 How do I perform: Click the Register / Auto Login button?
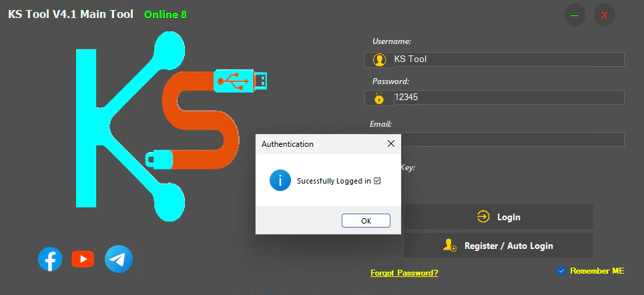click(499, 246)
